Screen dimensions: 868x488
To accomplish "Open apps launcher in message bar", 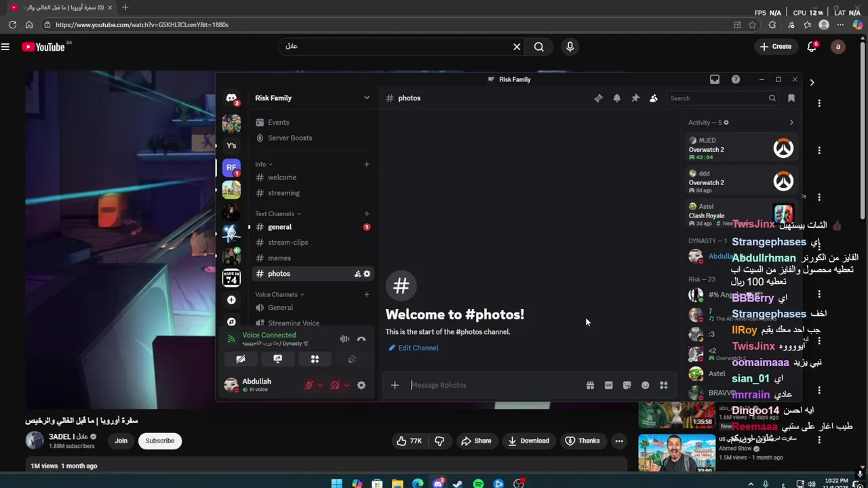I will coord(664,385).
